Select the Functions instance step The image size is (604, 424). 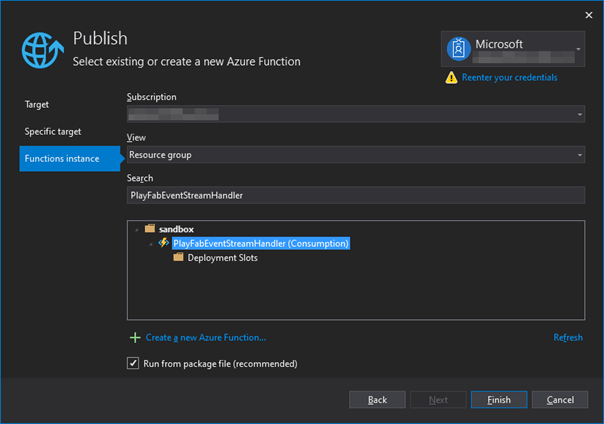pyautogui.click(x=62, y=158)
